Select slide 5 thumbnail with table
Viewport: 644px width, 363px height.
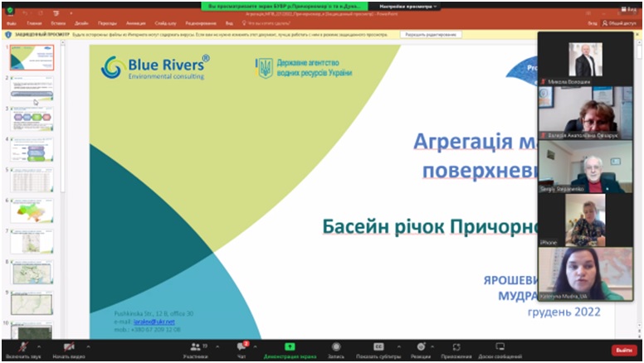[32, 180]
